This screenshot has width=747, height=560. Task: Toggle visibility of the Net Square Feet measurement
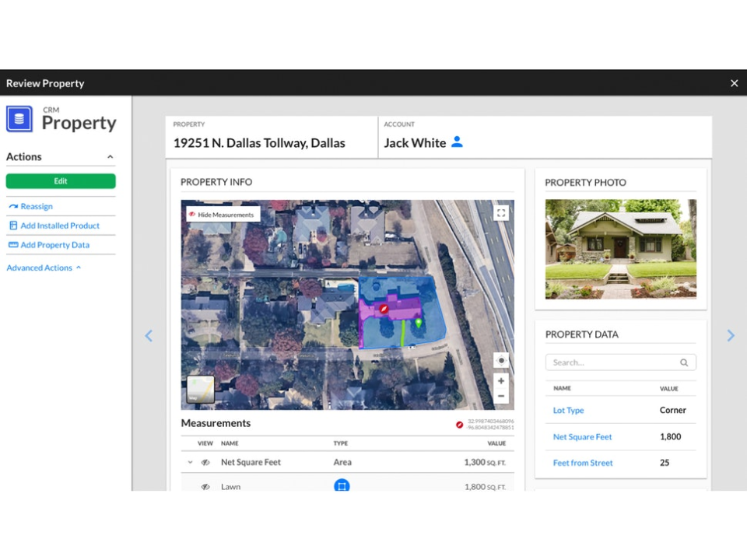(204, 461)
